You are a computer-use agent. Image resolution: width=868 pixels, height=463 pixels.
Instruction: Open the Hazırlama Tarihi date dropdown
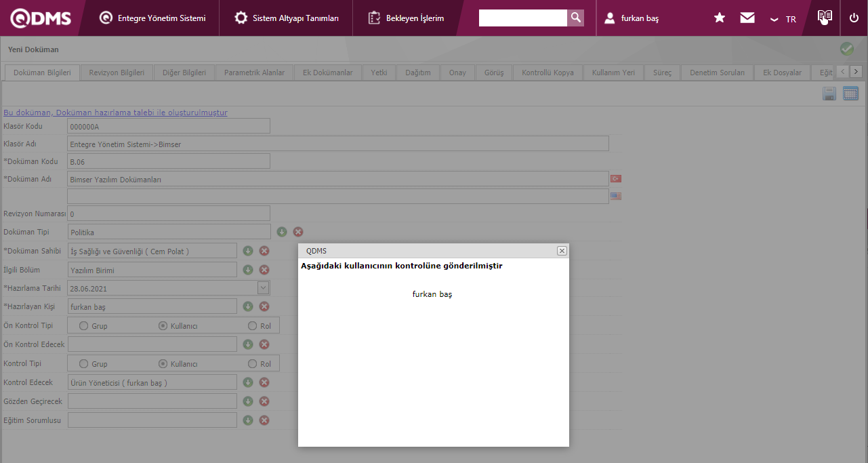pyautogui.click(x=263, y=288)
